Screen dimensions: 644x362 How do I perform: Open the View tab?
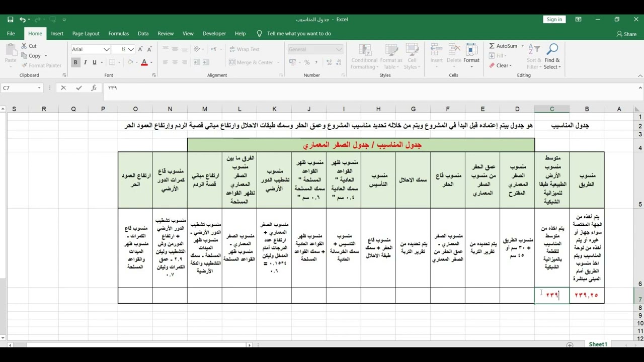[x=188, y=34]
